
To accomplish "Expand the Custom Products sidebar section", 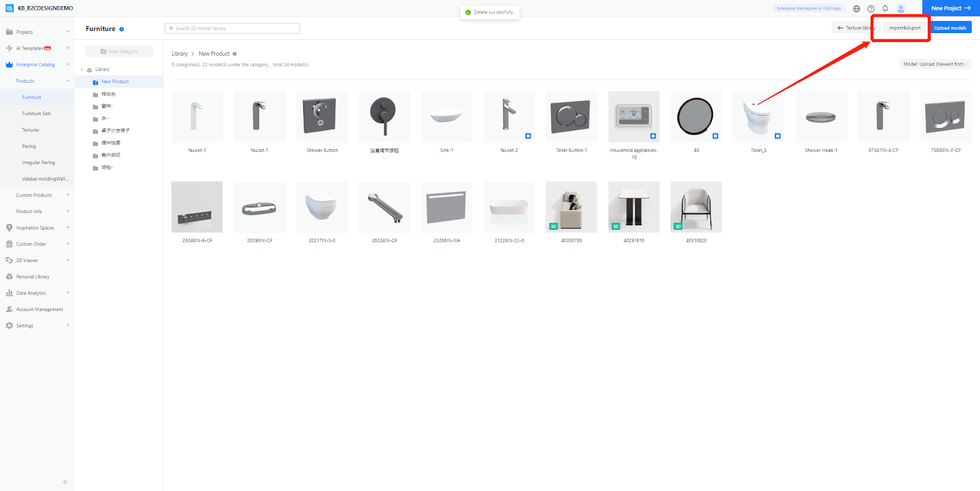I will point(67,195).
